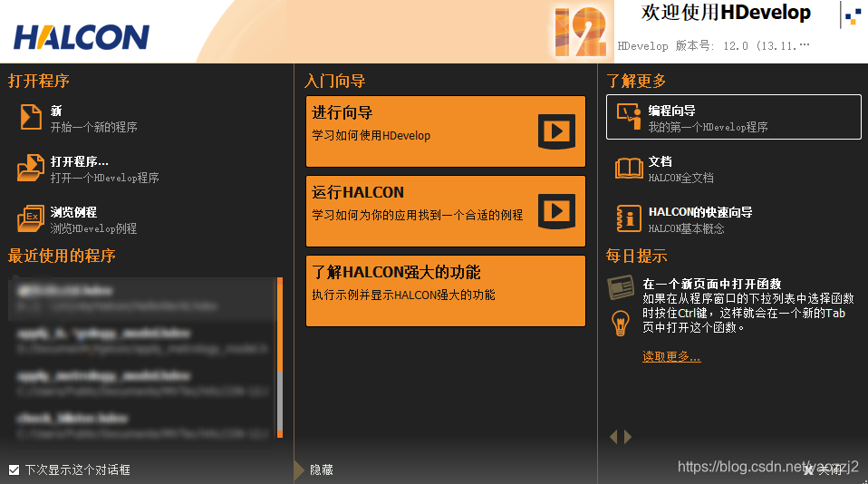Uncheck 下次显示这个对话框 checkbox

(14, 469)
